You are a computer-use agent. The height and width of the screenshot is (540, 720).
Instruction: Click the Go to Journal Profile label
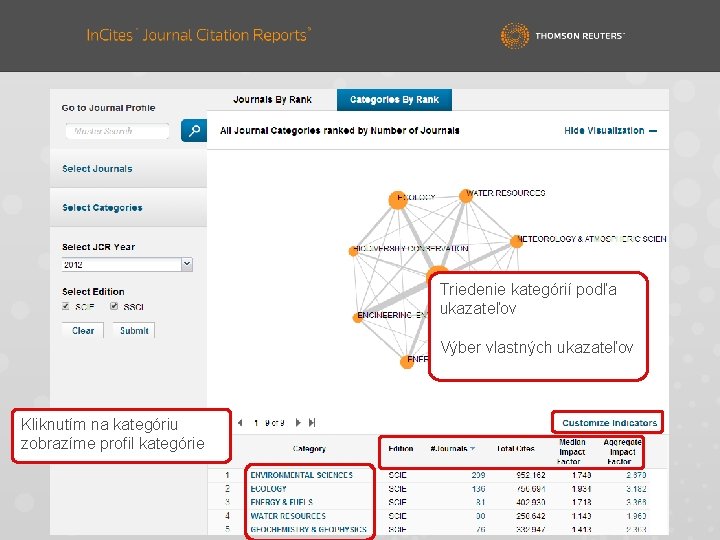point(108,108)
